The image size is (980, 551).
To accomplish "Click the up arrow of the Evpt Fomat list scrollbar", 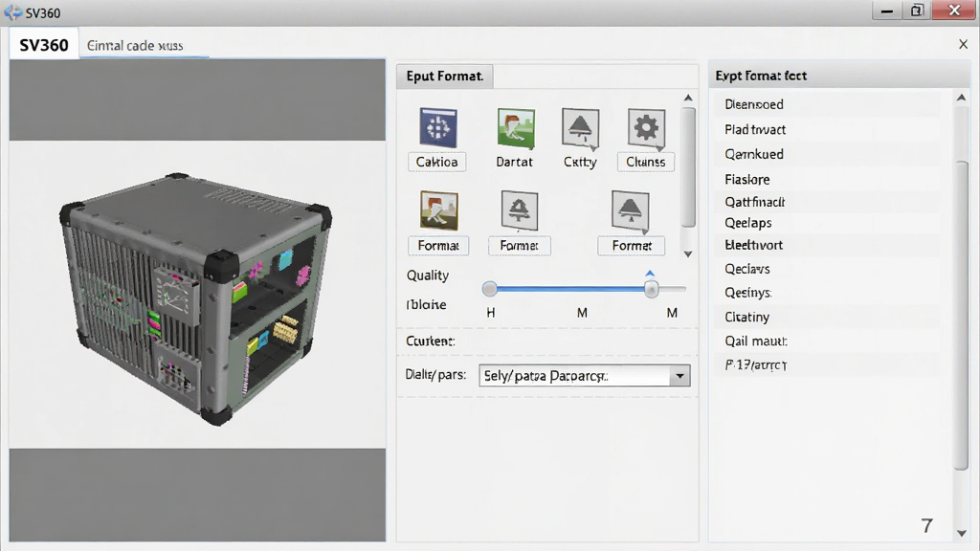I will point(961,99).
